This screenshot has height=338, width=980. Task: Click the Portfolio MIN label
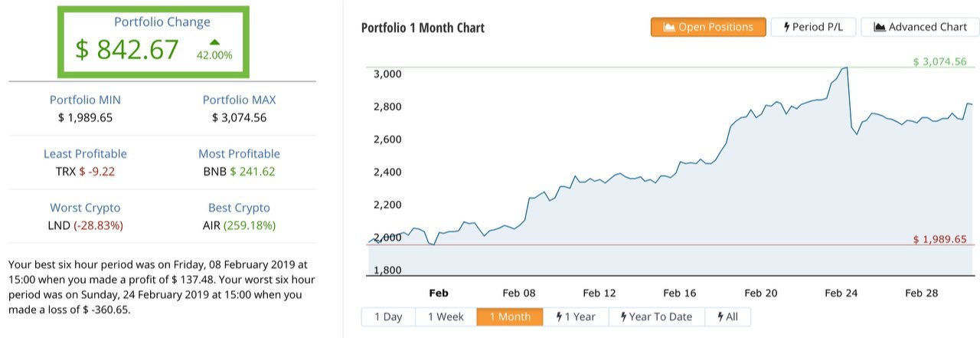pyautogui.click(x=85, y=100)
